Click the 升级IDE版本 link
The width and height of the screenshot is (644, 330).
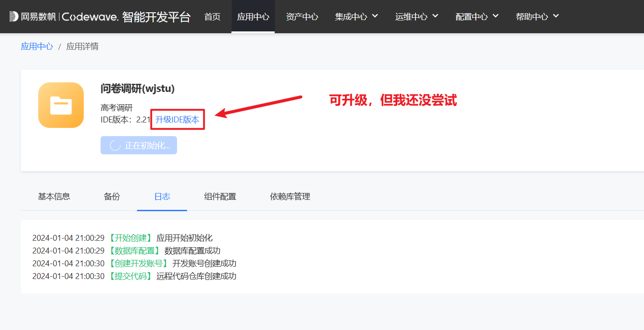[x=177, y=120]
